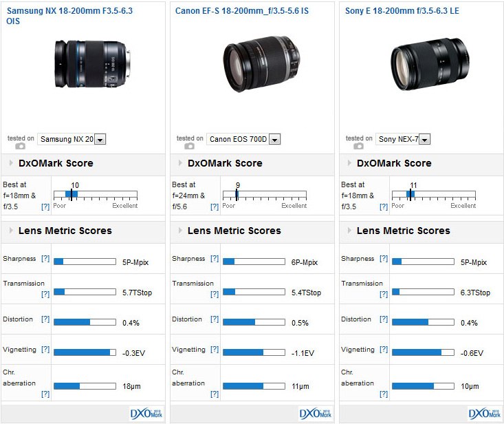Screen dimensions: 504x424
Task: Click Samsung DxOMark score bar showing 10
Action: [96, 194]
